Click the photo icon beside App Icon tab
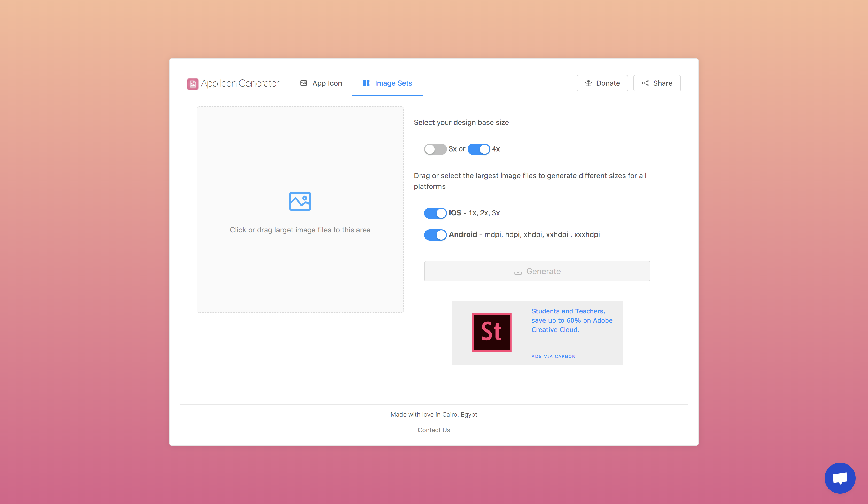The image size is (868, 504). 304,83
